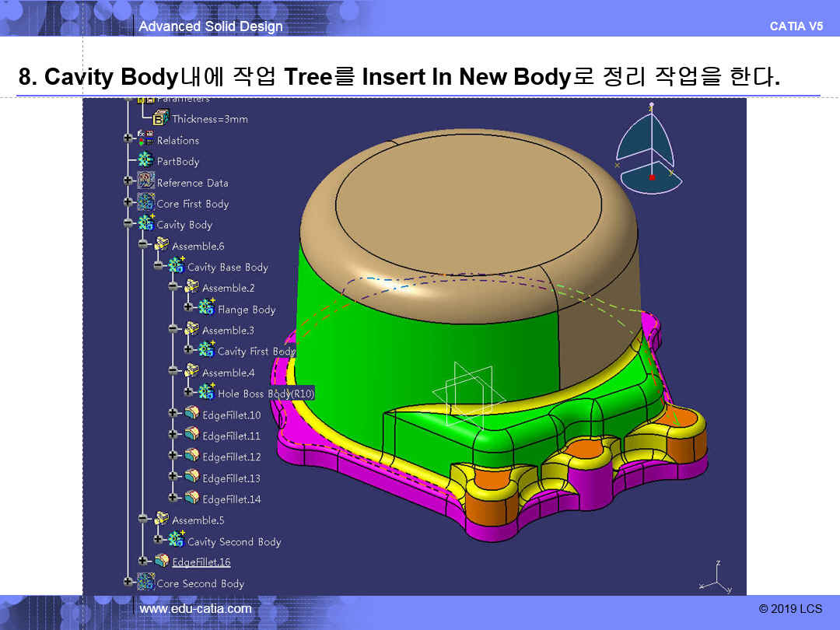Select EdgeFillet.14 in the specification tree
The height and width of the screenshot is (630, 840).
coord(231,499)
